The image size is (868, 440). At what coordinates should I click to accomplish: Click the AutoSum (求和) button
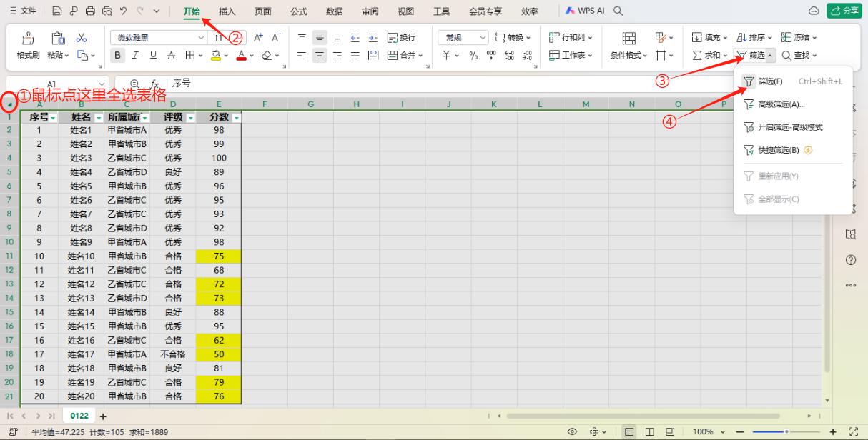pos(710,55)
